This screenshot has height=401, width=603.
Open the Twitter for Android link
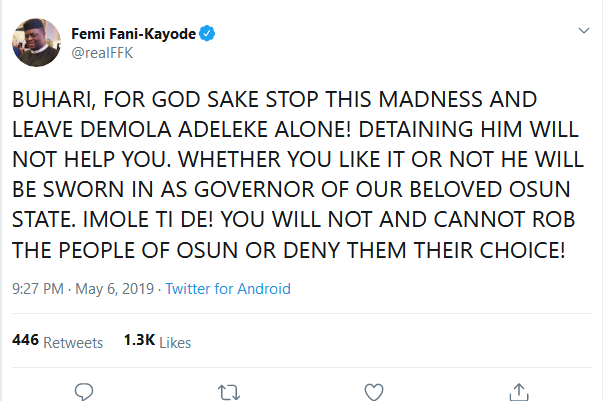228,289
